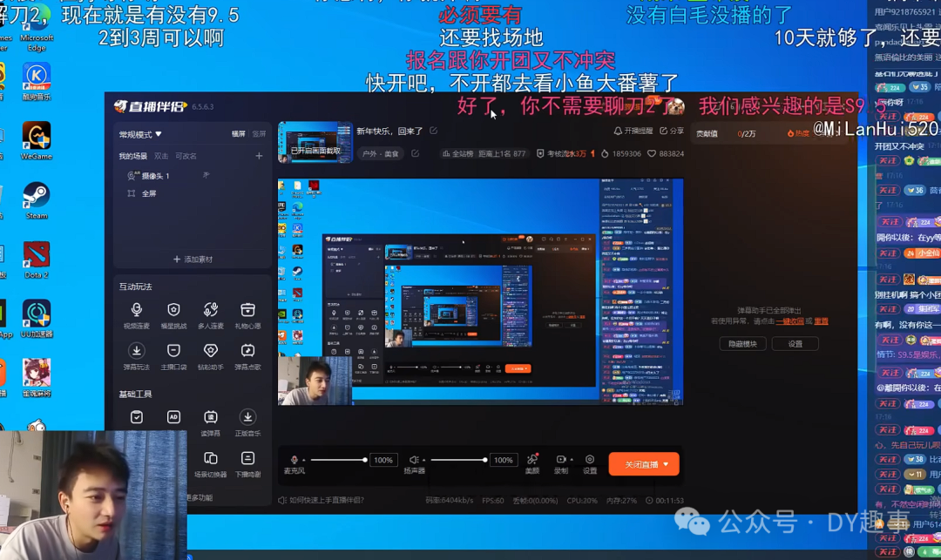Viewport: 941px width, 560px height.
Task: Click 更多功能 more features
Action: [x=199, y=497]
